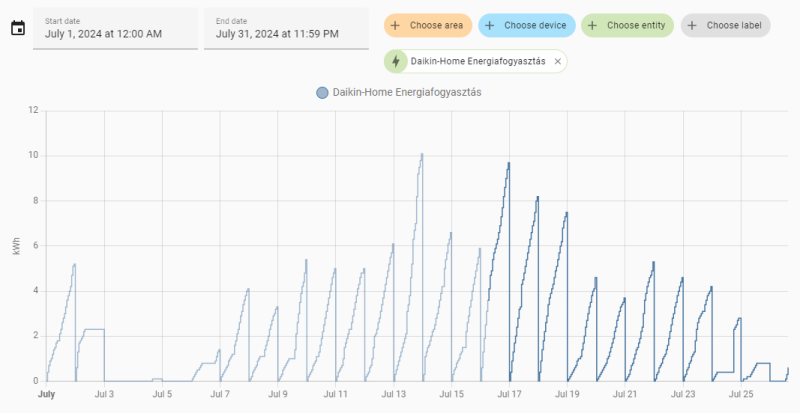Click the 10 kWh peak near Jul 14
Screen dimensions: 800x413
[x=422, y=155]
